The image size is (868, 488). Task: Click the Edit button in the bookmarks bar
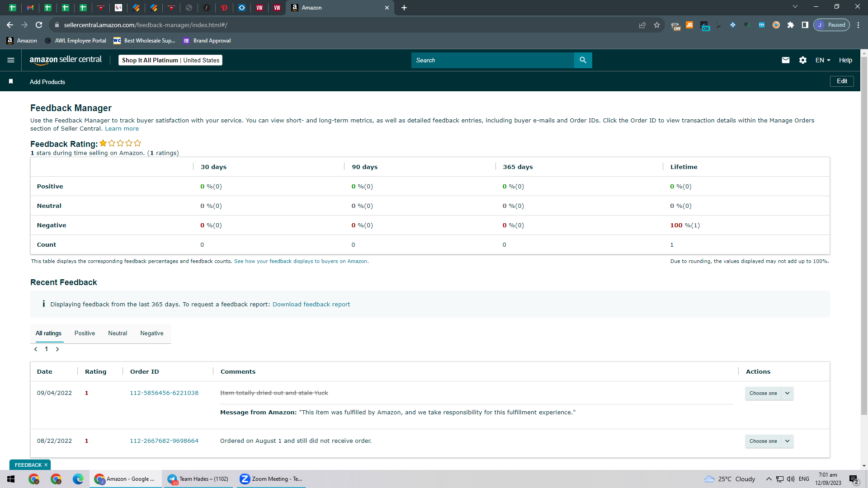tap(842, 81)
